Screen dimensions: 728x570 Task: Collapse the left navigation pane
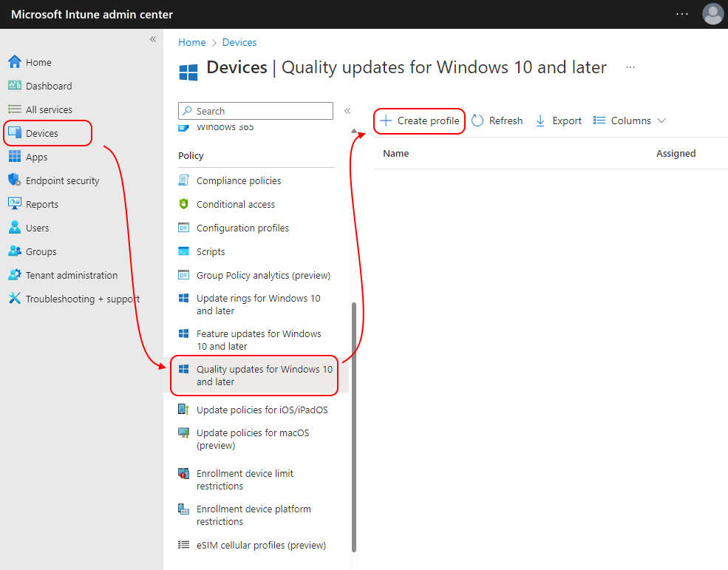pyautogui.click(x=153, y=39)
